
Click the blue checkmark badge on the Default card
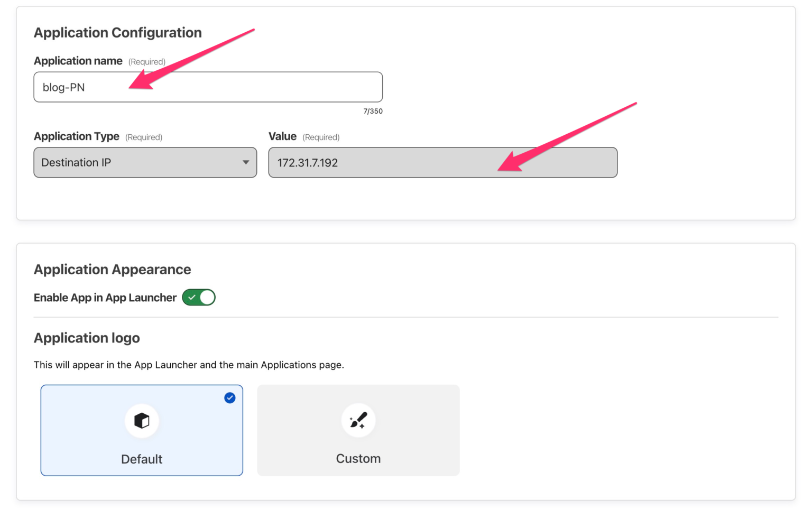point(230,398)
